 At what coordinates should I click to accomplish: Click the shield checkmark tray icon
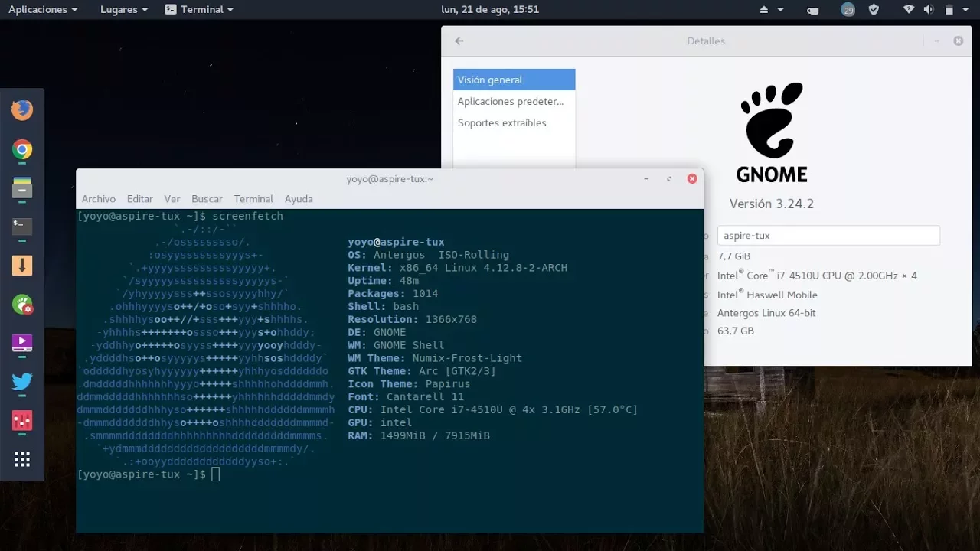click(874, 10)
